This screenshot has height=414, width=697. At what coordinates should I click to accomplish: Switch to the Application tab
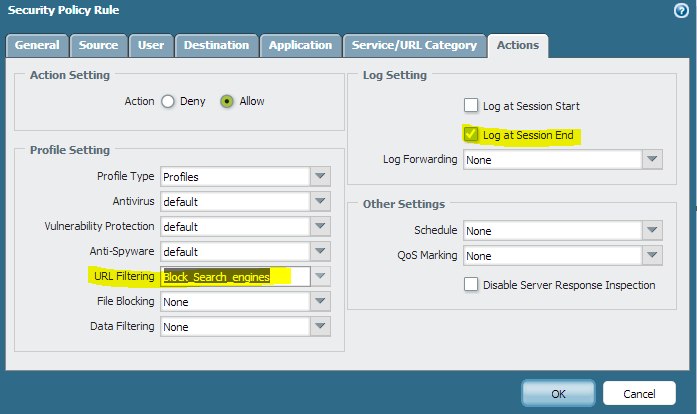tap(300, 45)
